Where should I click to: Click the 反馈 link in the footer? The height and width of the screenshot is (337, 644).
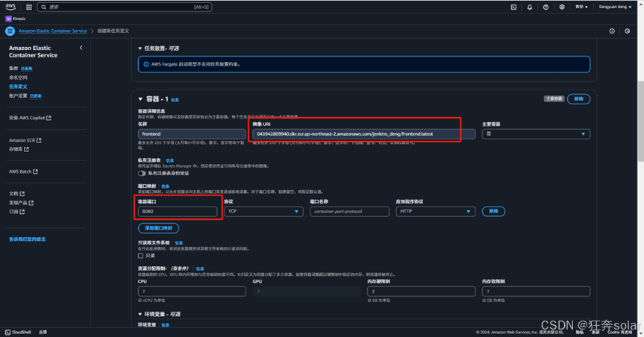point(43,332)
